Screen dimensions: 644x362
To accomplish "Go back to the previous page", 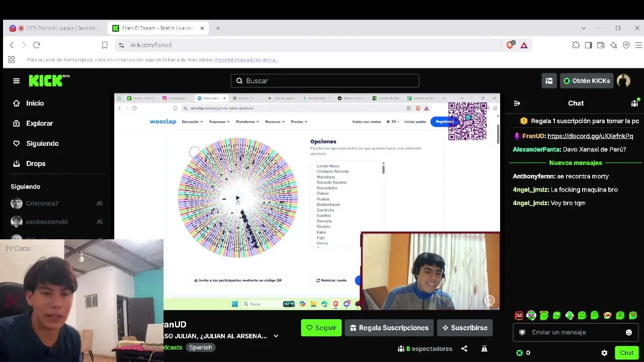I will point(12,45).
